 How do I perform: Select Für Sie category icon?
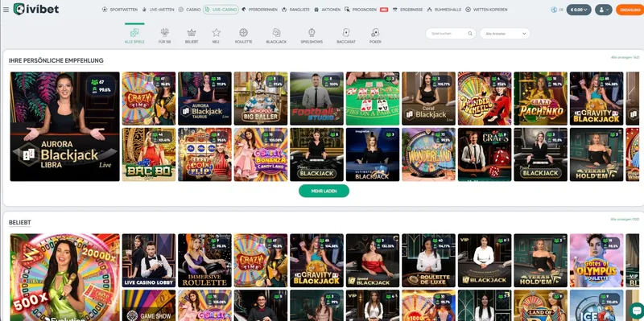click(x=165, y=35)
